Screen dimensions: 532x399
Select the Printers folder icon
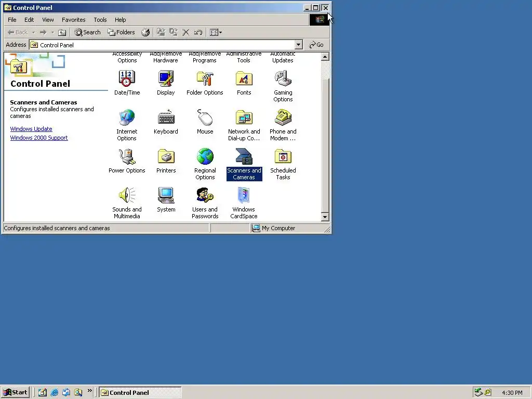pyautogui.click(x=166, y=157)
